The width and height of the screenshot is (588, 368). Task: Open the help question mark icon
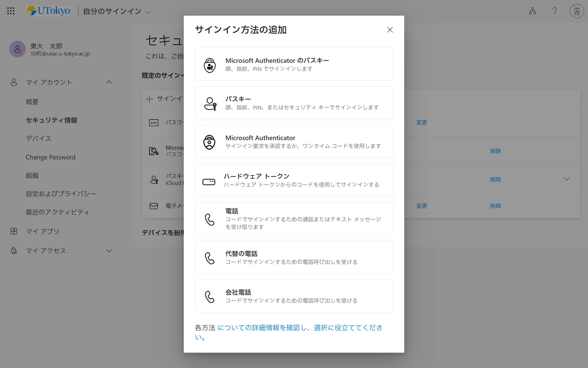pyautogui.click(x=555, y=11)
